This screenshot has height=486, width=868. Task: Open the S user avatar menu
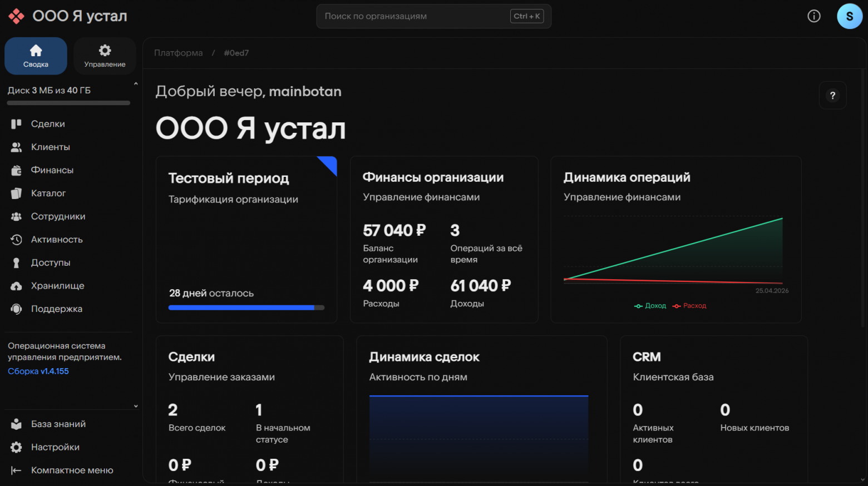pyautogui.click(x=850, y=16)
